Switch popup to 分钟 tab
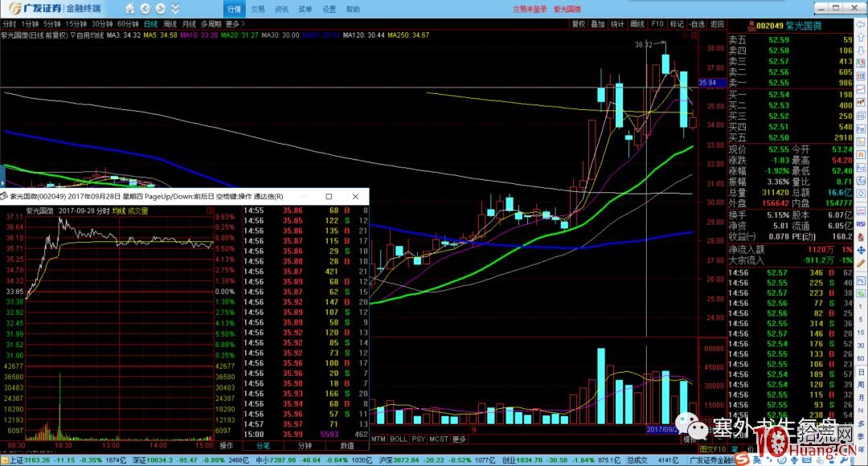 pyautogui.click(x=305, y=446)
